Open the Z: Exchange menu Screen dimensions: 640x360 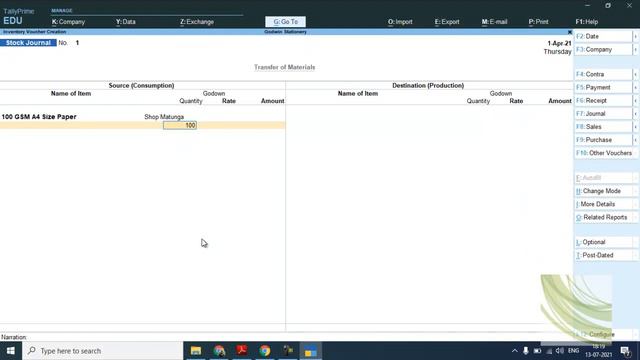197,22
